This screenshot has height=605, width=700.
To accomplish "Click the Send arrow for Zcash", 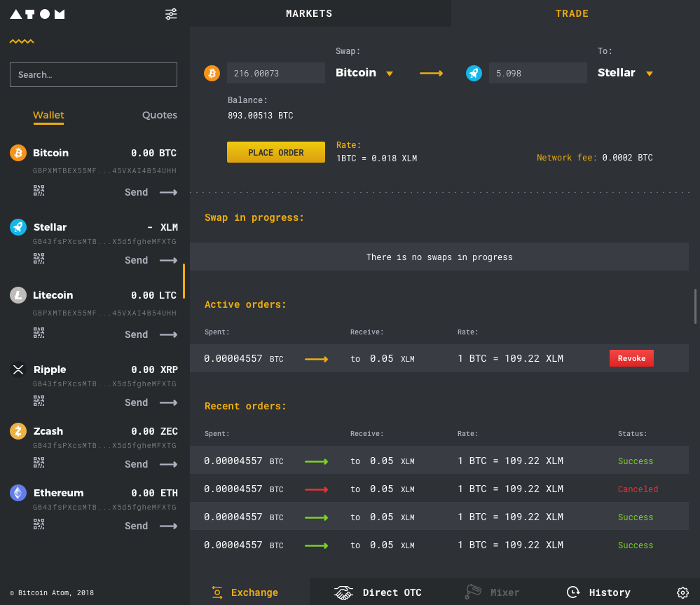I will pyautogui.click(x=169, y=464).
